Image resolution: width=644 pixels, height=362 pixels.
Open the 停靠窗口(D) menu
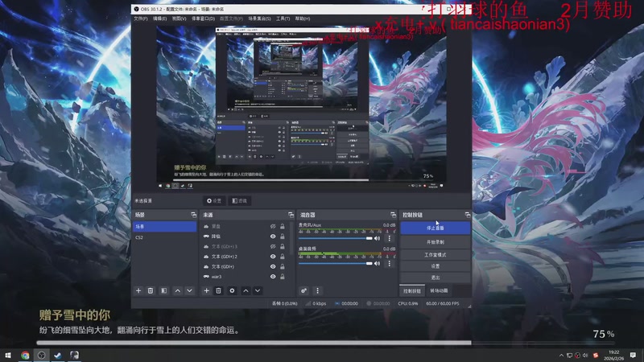coord(204,19)
